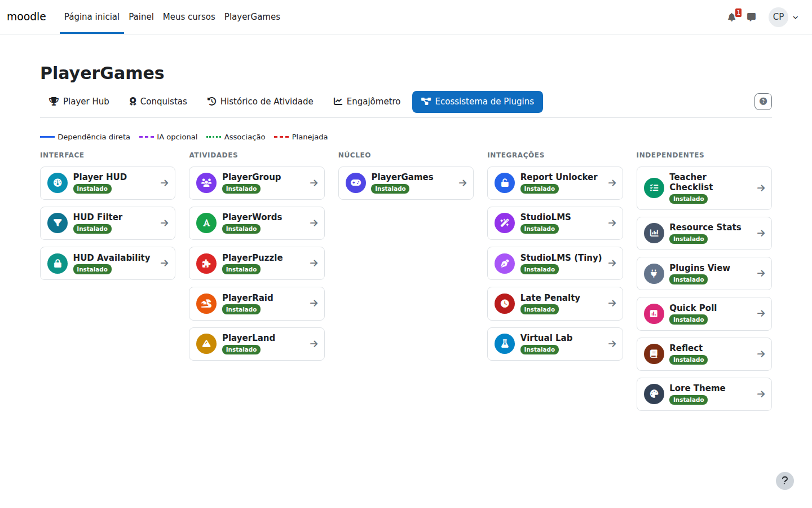The height and width of the screenshot is (508, 812).
Task: Click the Late Penalty clock icon
Action: coord(505,304)
